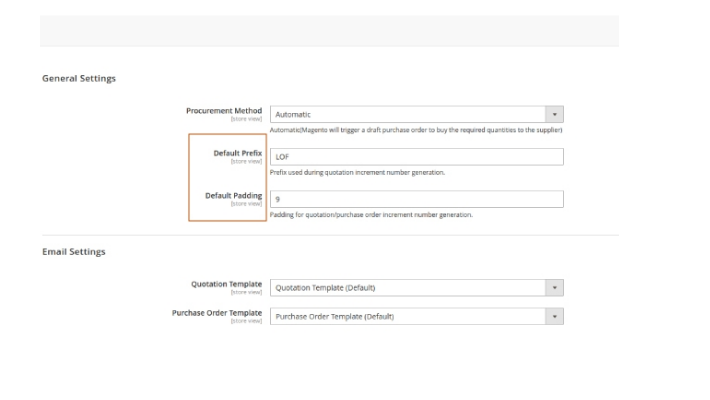This screenshot has width=710, height=400.
Task: Click store view scope under Procurement Method
Action: (x=246, y=120)
